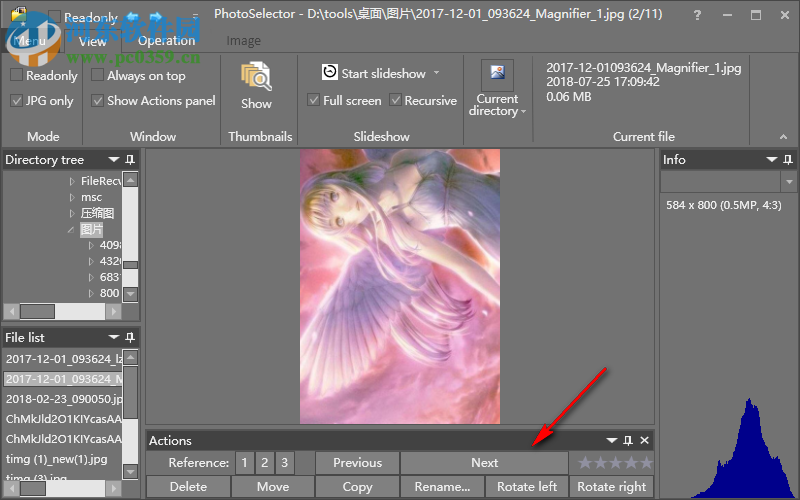Click the Rotate right button
This screenshot has width=800, height=500.
611,487
